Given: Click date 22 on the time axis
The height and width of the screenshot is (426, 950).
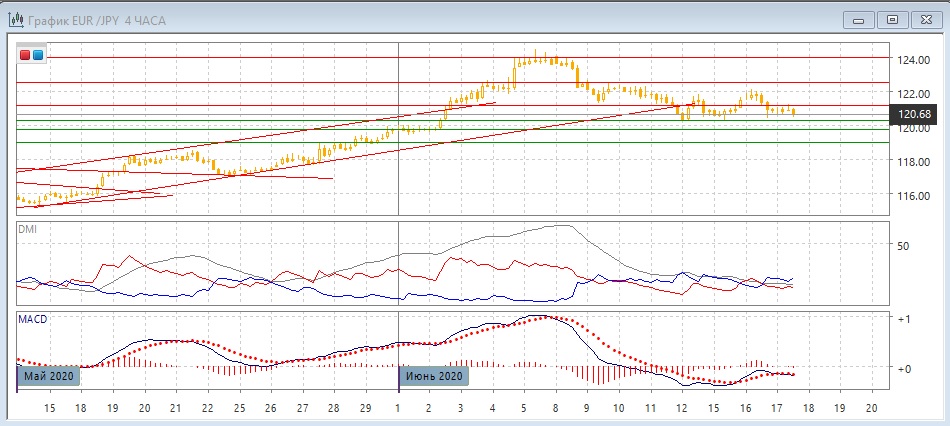Looking at the screenshot, I should (206, 410).
